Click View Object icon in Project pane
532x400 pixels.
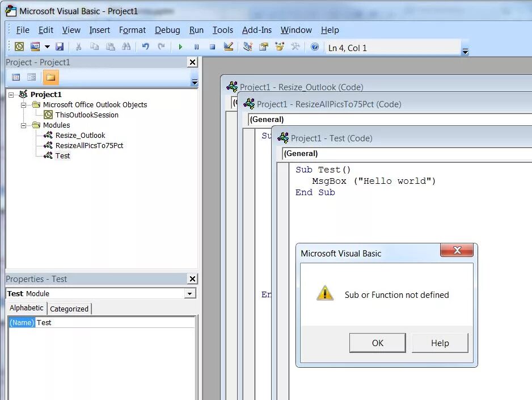tap(32, 77)
